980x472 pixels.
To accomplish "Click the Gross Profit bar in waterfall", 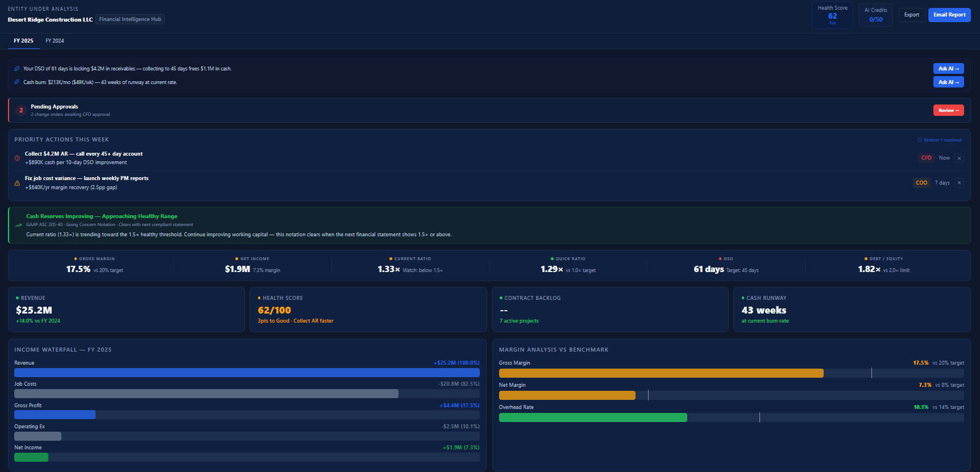I will [55, 415].
